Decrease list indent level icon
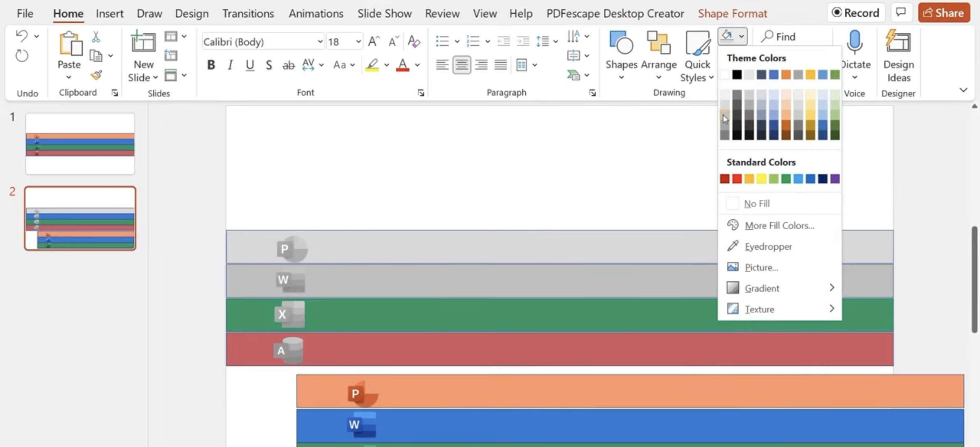The width and height of the screenshot is (980, 447). (504, 41)
